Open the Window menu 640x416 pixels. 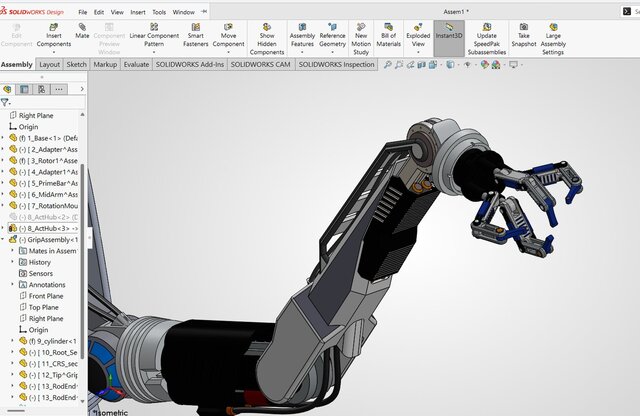[184, 12]
